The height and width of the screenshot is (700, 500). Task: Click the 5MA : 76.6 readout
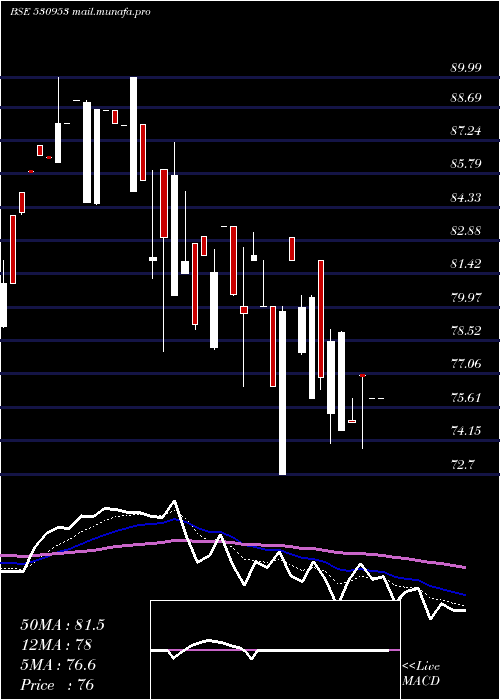coord(58,665)
